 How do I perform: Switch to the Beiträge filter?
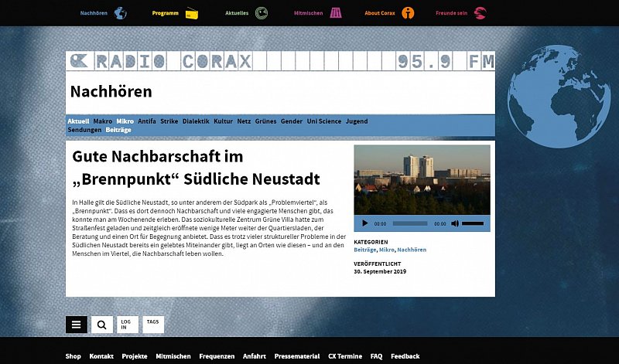coord(118,130)
